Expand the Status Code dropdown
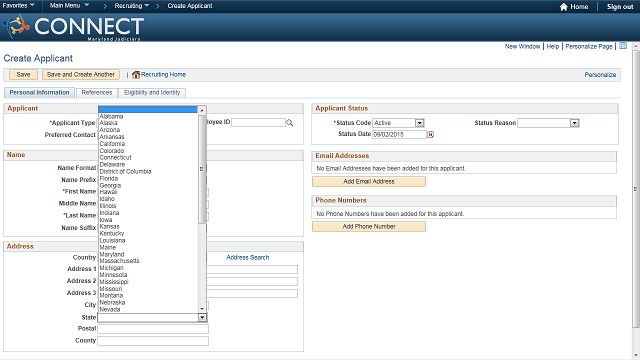Image resolution: width=640 pixels, height=360 pixels. tap(420, 123)
